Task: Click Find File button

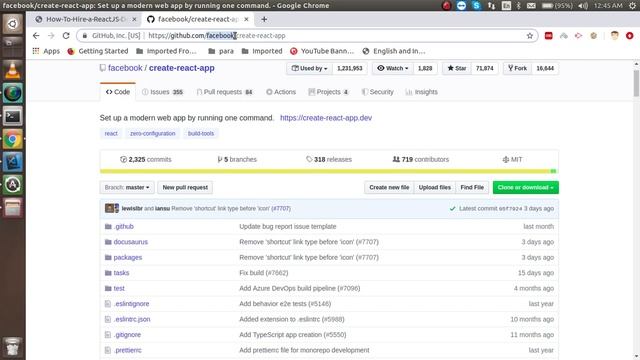Action: [x=472, y=187]
